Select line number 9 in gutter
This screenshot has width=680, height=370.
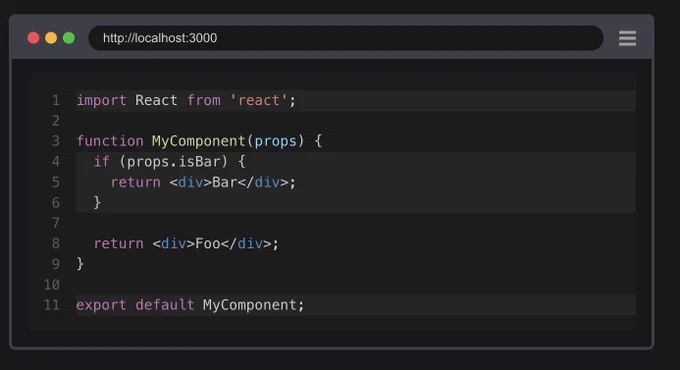point(56,264)
